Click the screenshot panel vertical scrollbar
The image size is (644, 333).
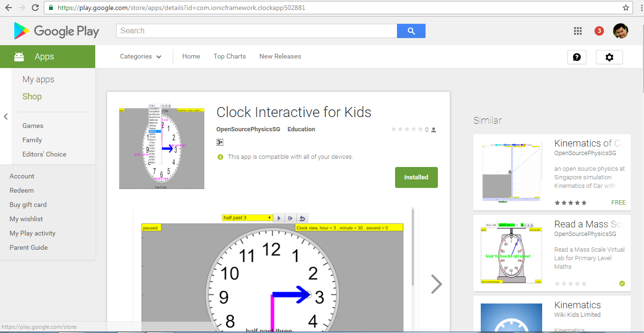pyautogui.click(x=413, y=246)
